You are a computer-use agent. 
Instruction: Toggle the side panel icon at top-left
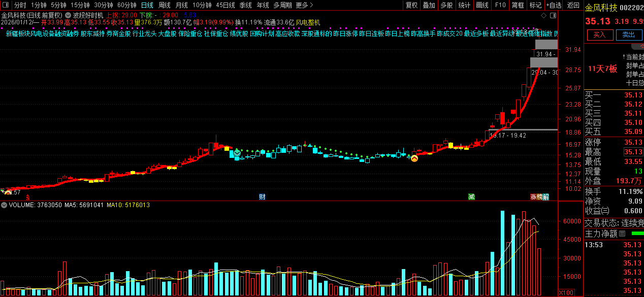7,5
